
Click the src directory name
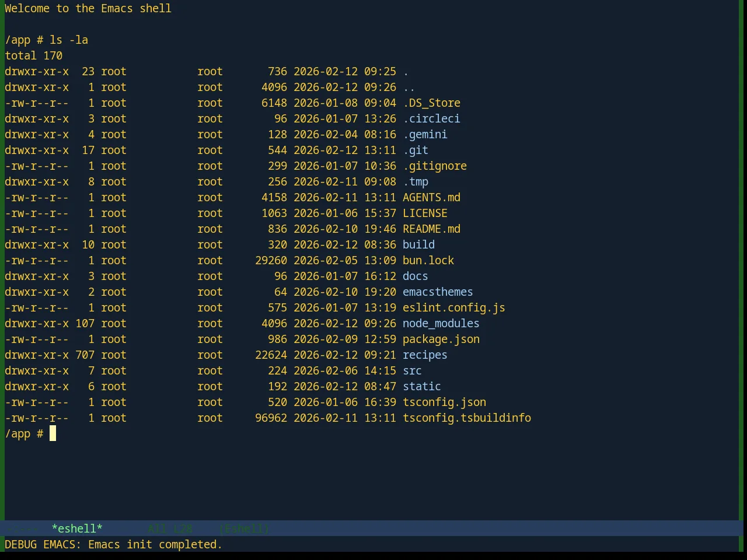click(413, 370)
